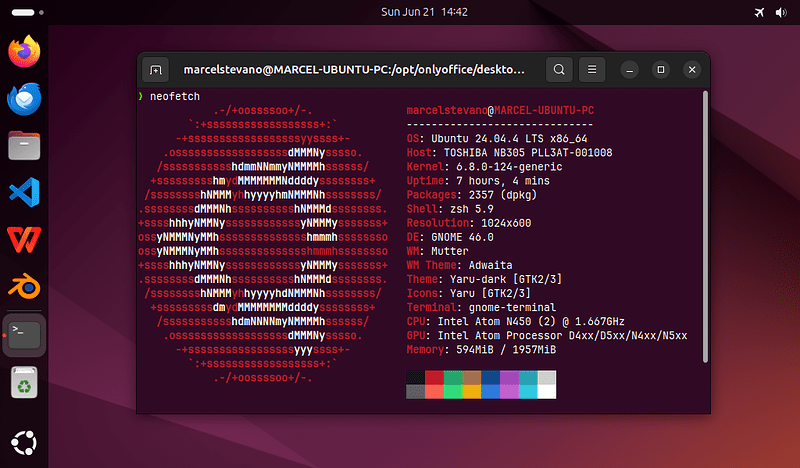Click the airplane mode indicator
The width and height of the screenshot is (800, 468).
point(759,12)
